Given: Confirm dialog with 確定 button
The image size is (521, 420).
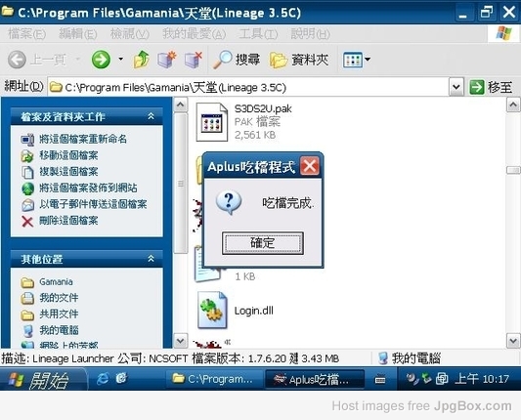Looking at the screenshot, I should coord(263,243).
